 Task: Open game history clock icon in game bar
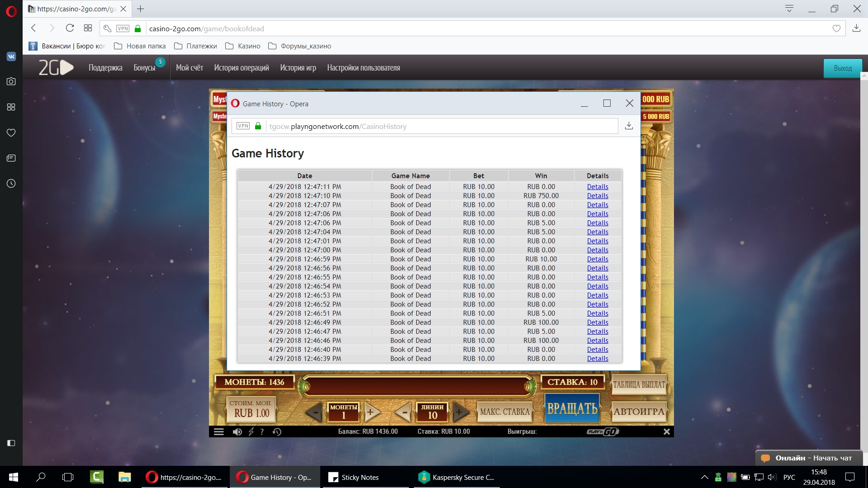point(277,431)
